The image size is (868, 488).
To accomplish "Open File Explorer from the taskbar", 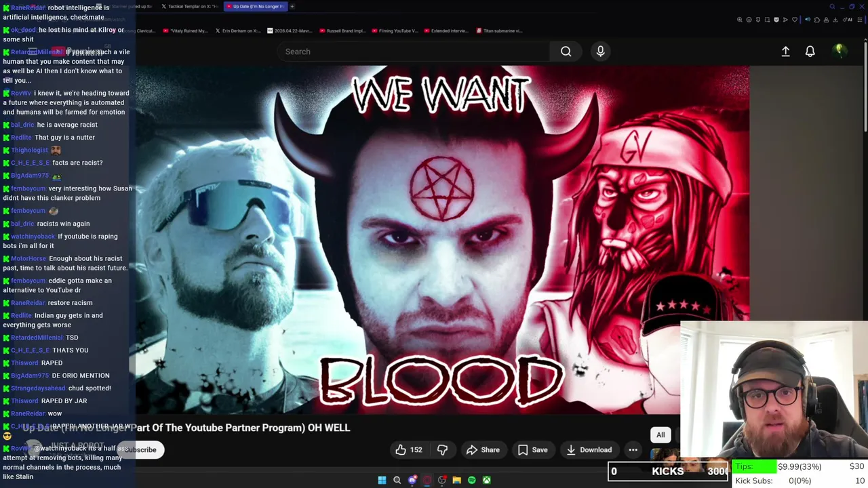I will [457, 480].
